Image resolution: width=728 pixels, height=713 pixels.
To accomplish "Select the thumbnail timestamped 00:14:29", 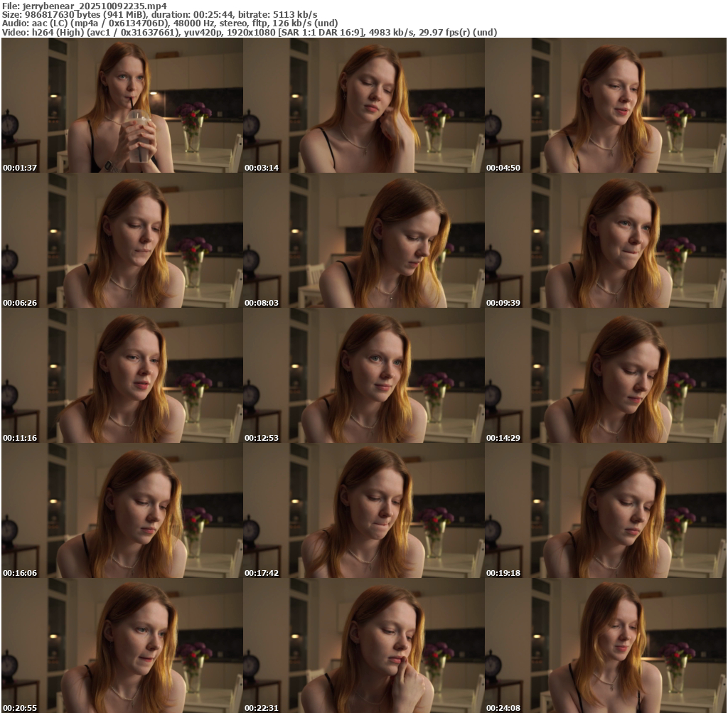I will [606, 375].
